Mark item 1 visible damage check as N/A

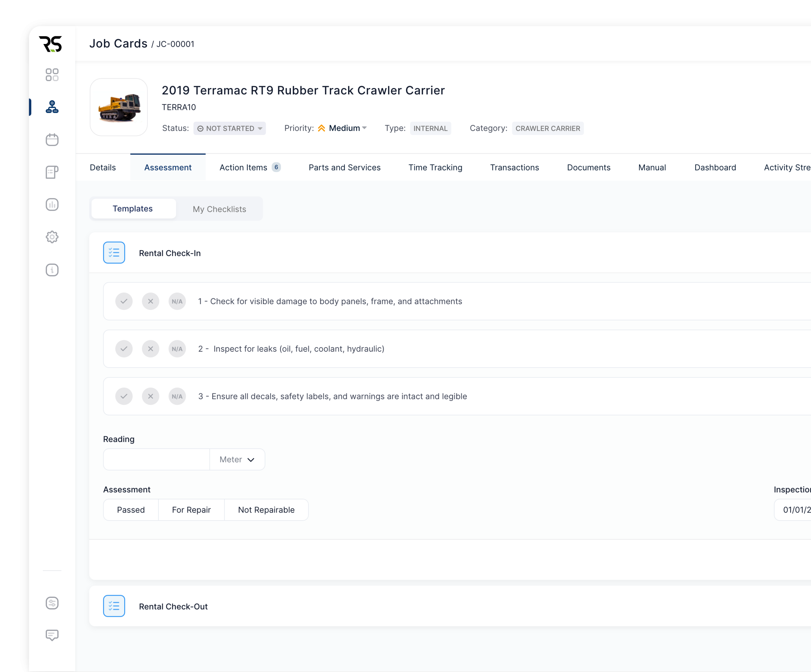(177, 301)
